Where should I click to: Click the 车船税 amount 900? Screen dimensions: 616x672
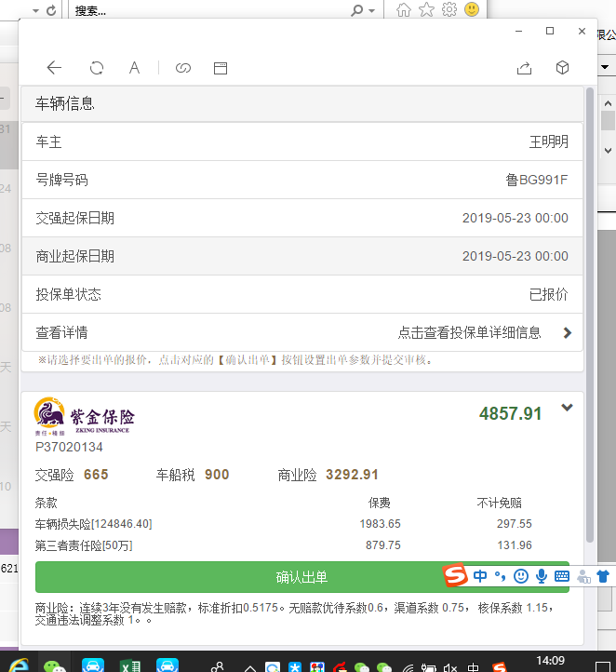tap(217, 475)
